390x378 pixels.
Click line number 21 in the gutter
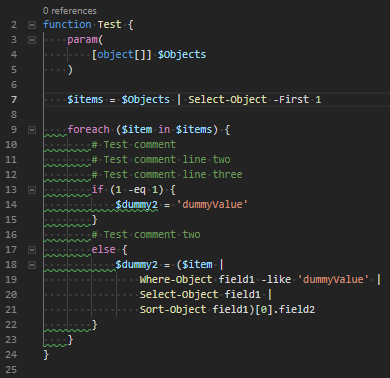coord(11,310)
